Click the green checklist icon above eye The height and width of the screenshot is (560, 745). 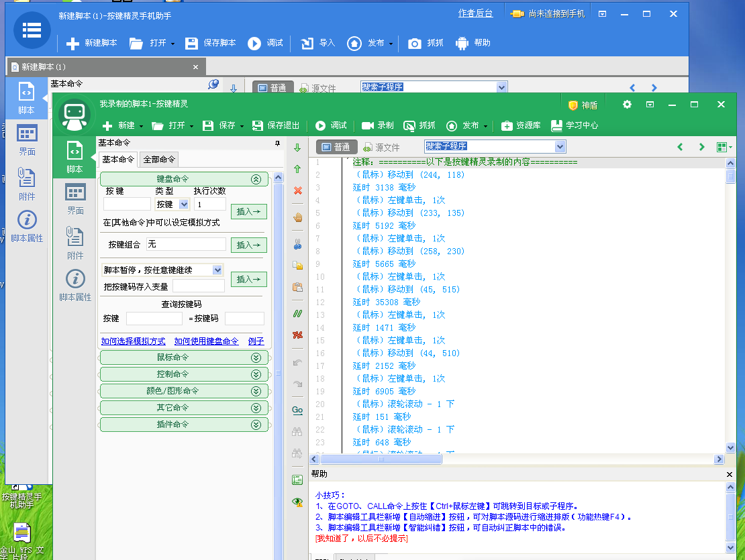[x=297, y=480]
